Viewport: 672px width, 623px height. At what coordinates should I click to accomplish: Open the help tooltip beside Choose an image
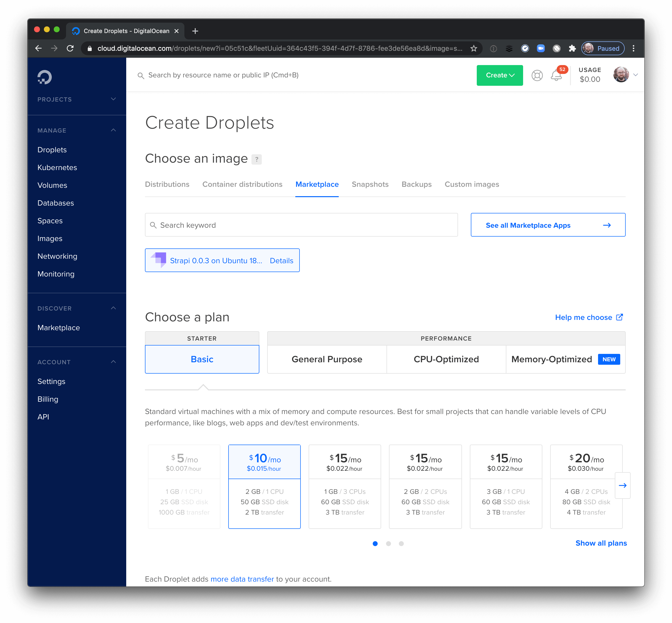(257, 159)
